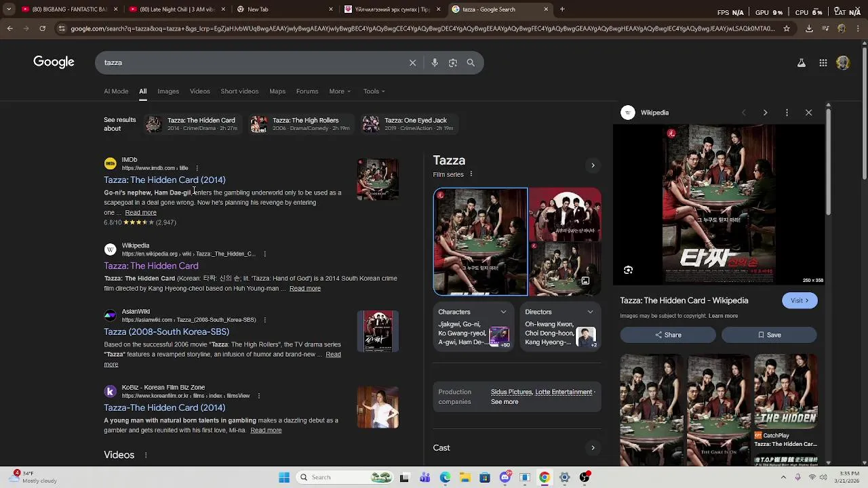
Task: Switch to AI Mode
Action: pos(116,91)
